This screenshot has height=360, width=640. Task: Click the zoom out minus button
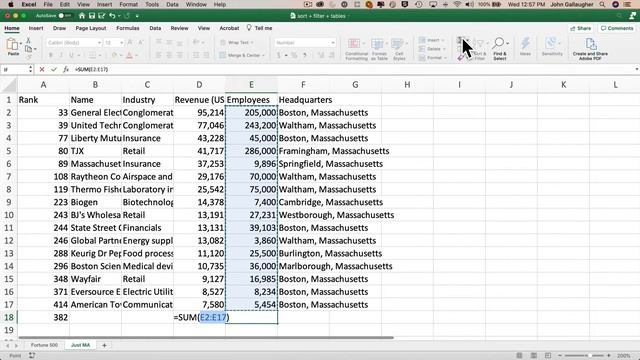(x=560, y=356)
